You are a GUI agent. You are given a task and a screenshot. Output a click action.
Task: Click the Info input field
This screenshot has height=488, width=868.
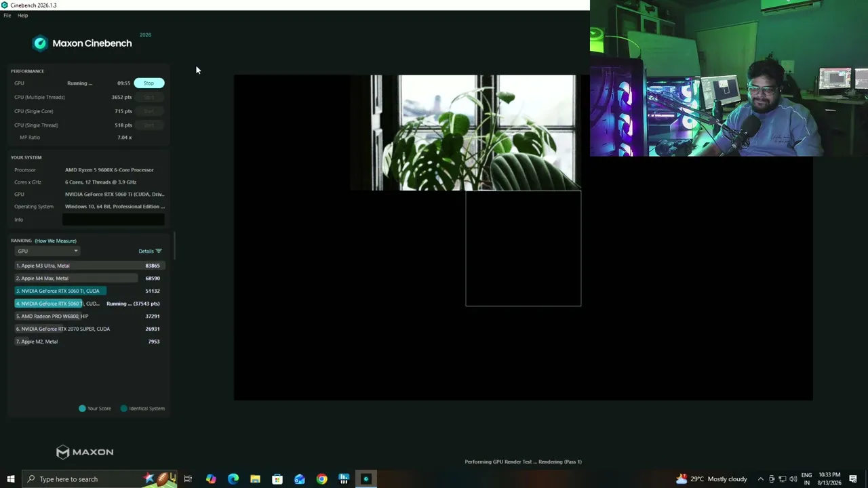(x=113, y=220)
